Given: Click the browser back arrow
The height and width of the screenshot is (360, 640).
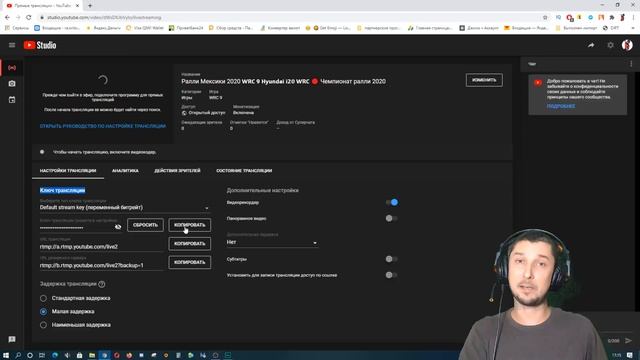Looking at the screenshot, I should pos(7,18).
